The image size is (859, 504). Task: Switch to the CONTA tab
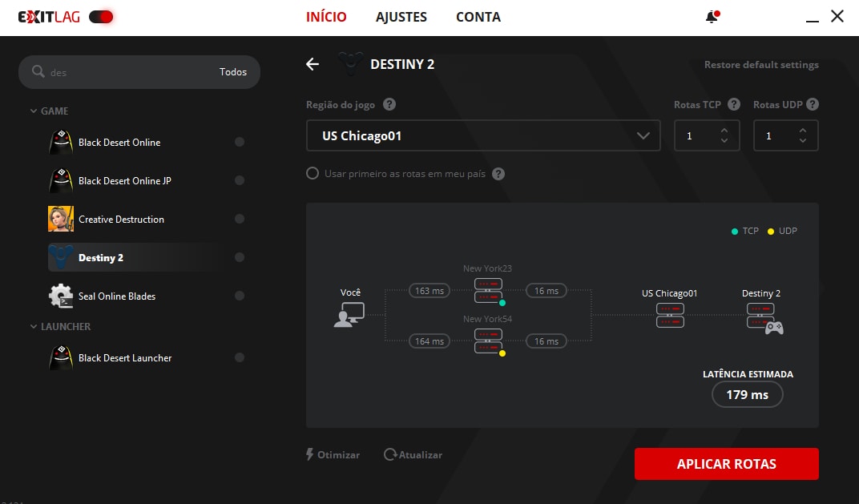(478, 17)
